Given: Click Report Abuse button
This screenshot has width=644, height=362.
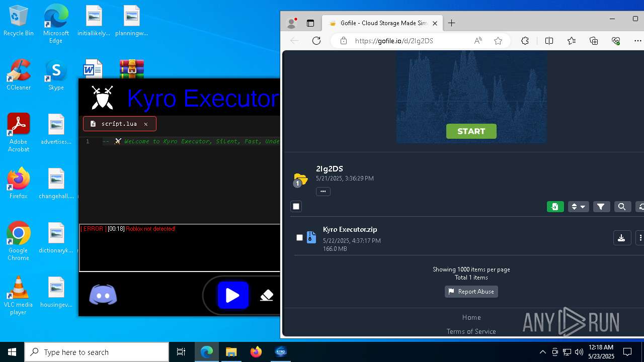Looking at the screenshot, I should tap(471, 292).
